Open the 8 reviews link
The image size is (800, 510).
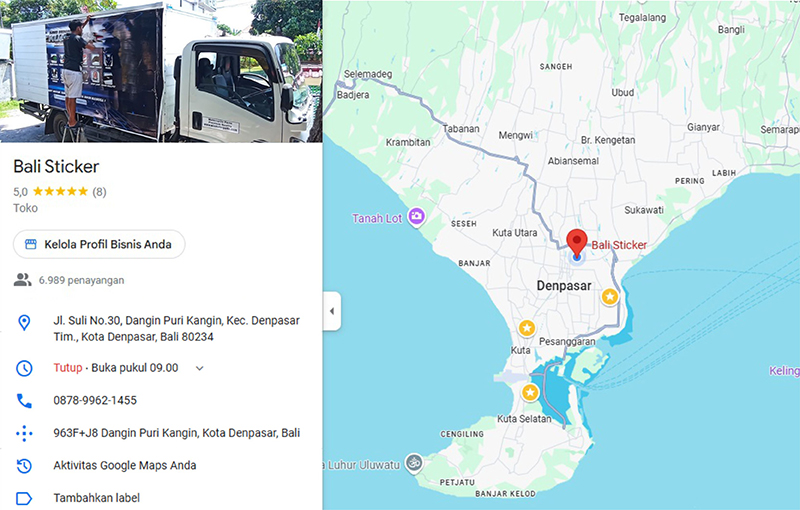tap(99, 192)
